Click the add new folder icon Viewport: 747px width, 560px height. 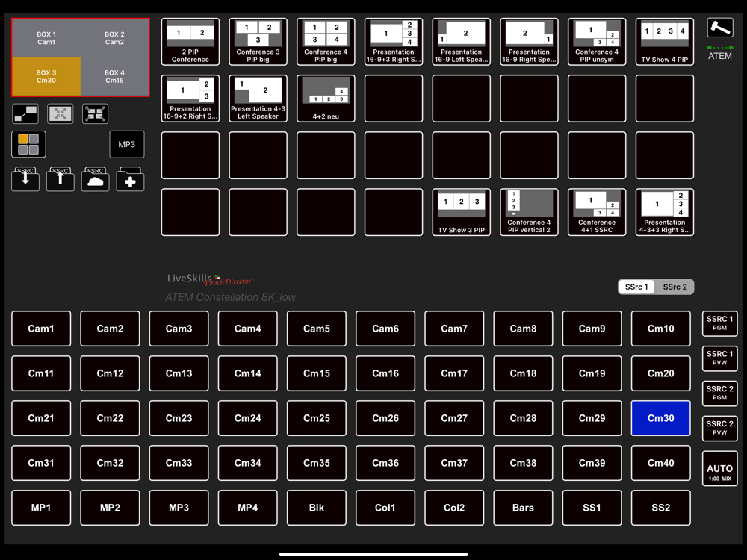[130, 179]
